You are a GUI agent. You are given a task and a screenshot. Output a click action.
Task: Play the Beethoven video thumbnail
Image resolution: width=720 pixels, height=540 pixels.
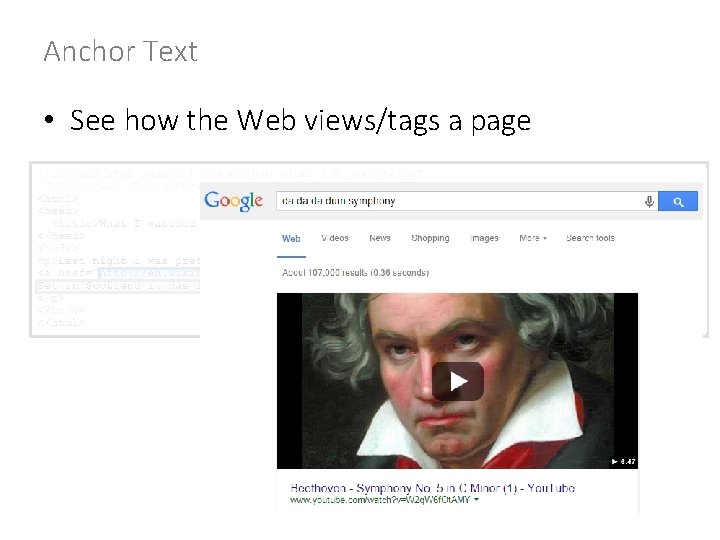[457, 381]
